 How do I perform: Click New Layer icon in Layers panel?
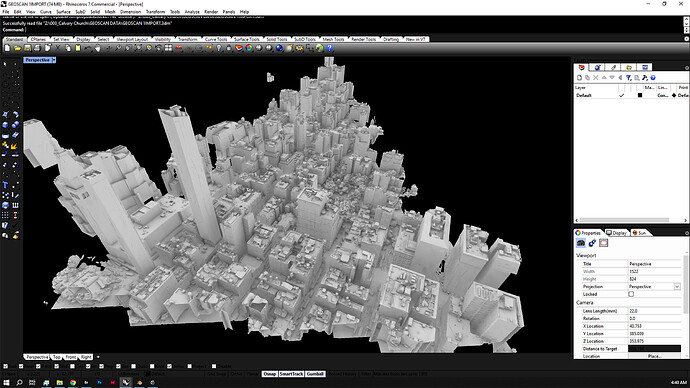click(579, 77)
